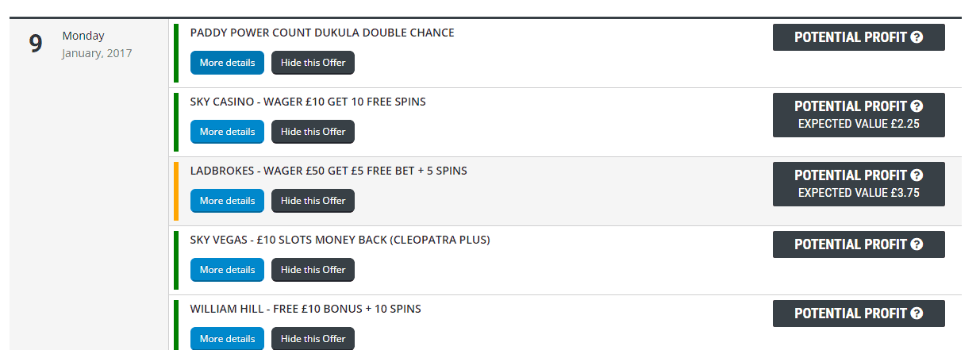The width and height of the screenshot is (980, 350).
Task: Click the Sky Casino Expected Value £2.25 box
Action: 859,124
